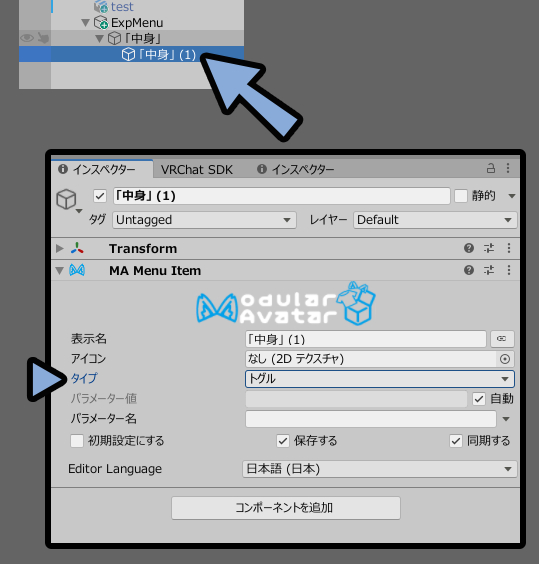The height and width of the screenshot is (564, 539).
Task: Open the タイプ dropdown showing トグル
Action: coord(380,379)
